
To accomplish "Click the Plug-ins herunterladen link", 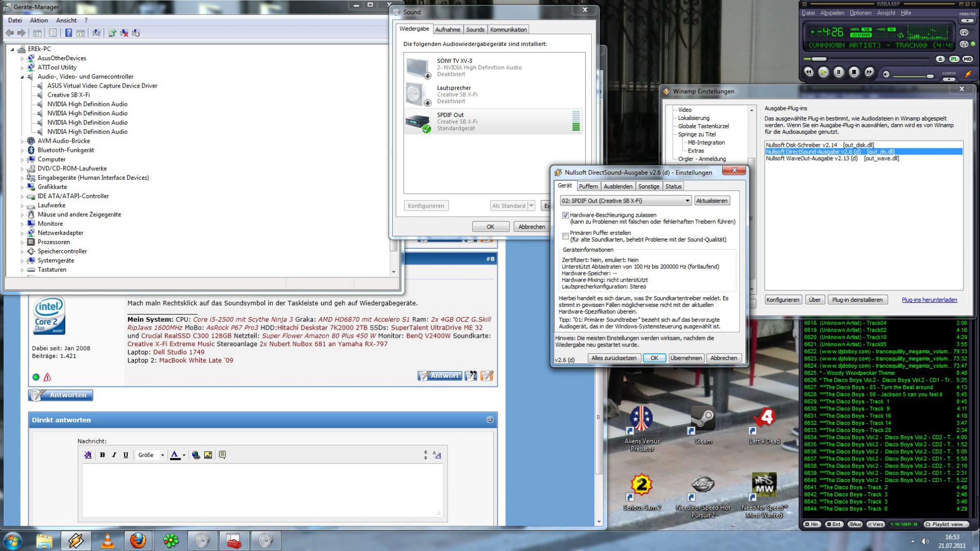I will coord(930,300).
